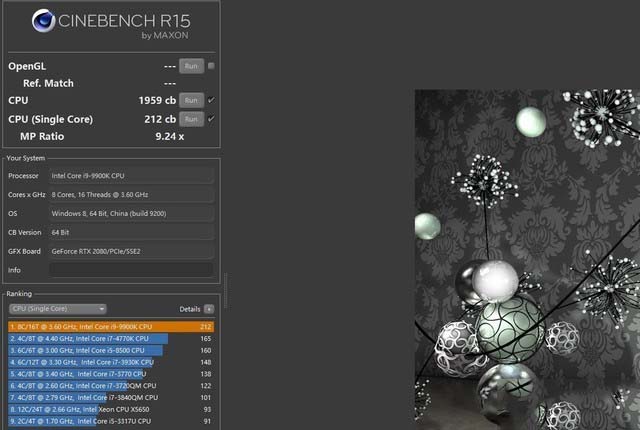Enable the OpenGL test checkbox
640x430 pixels.
tap(211, 66)
